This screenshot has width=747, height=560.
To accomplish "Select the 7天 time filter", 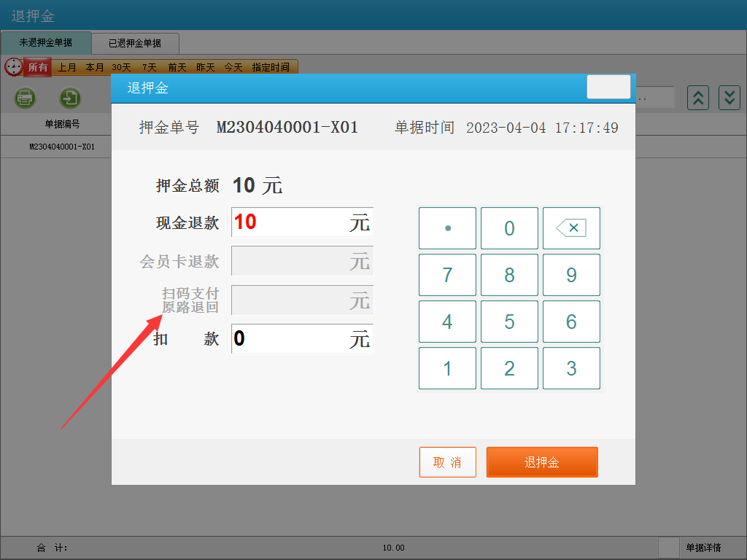I will point(150,67).
